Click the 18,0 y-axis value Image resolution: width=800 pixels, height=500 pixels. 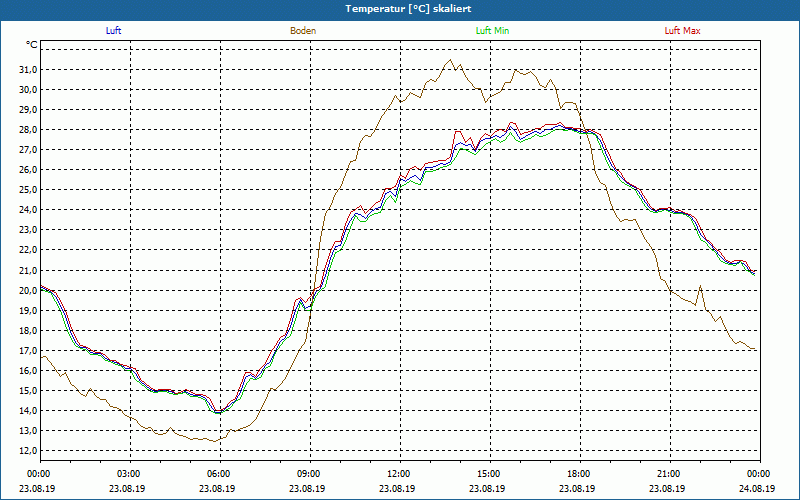point(29,330)
